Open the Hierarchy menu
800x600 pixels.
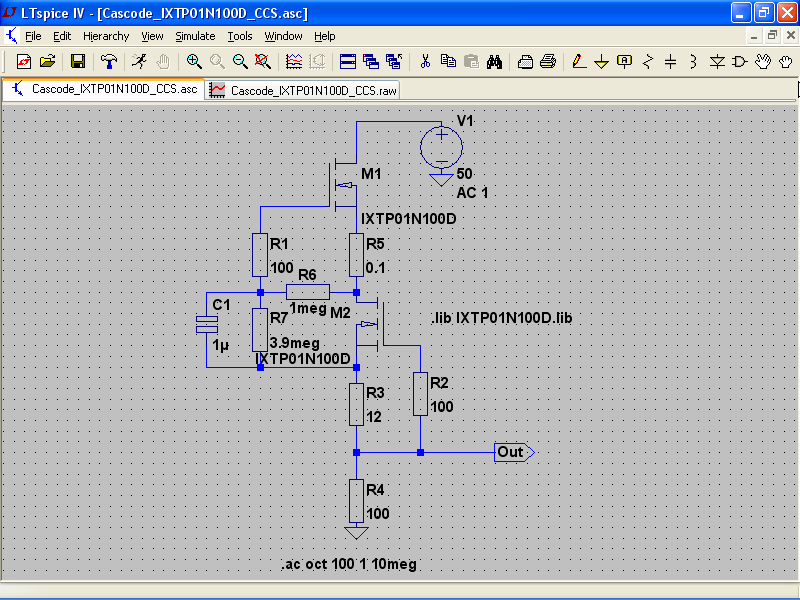106,36
